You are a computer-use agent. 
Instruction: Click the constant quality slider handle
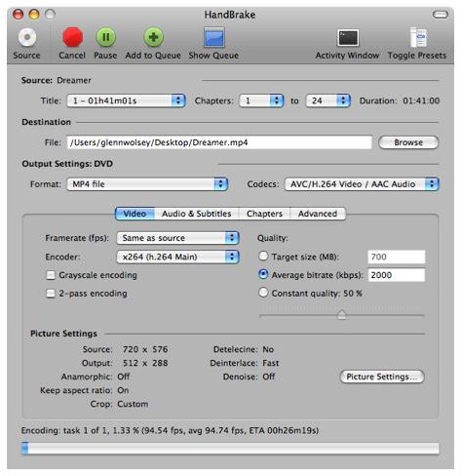click(342, 315)
